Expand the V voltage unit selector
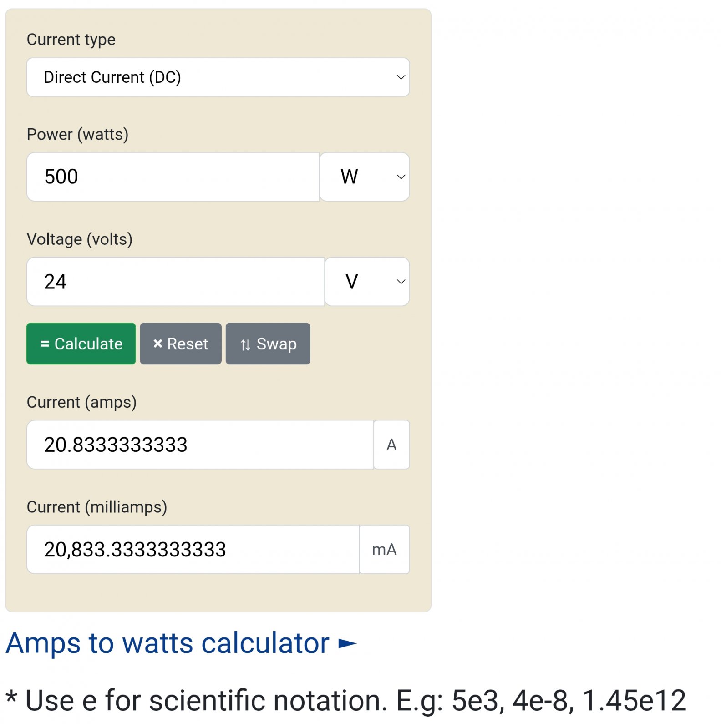Screen dimensions: 721x728 [x=367, y=282]
